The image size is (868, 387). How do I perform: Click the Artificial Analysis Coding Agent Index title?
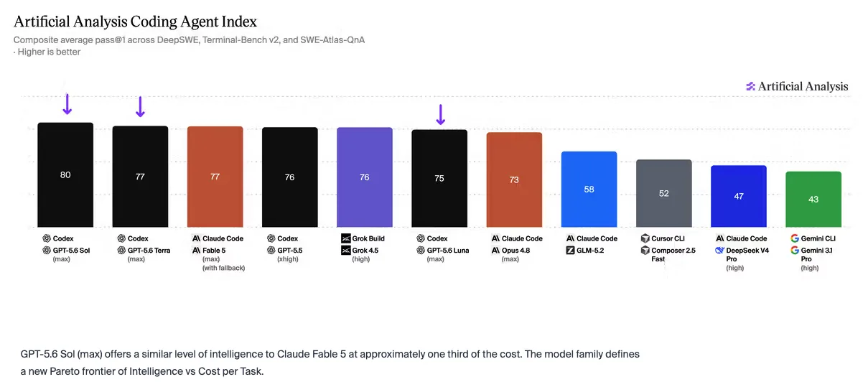click(x=135, y=22)
